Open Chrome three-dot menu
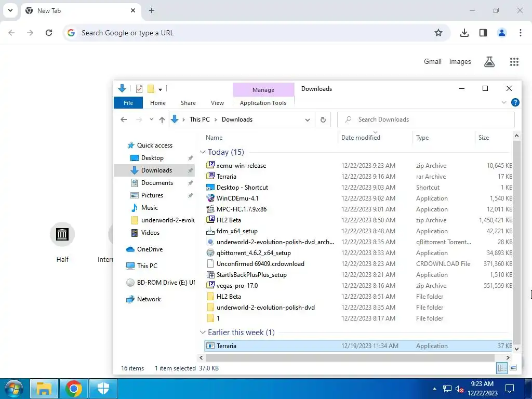This screenshot has height=399, width=532. [521, 33]
